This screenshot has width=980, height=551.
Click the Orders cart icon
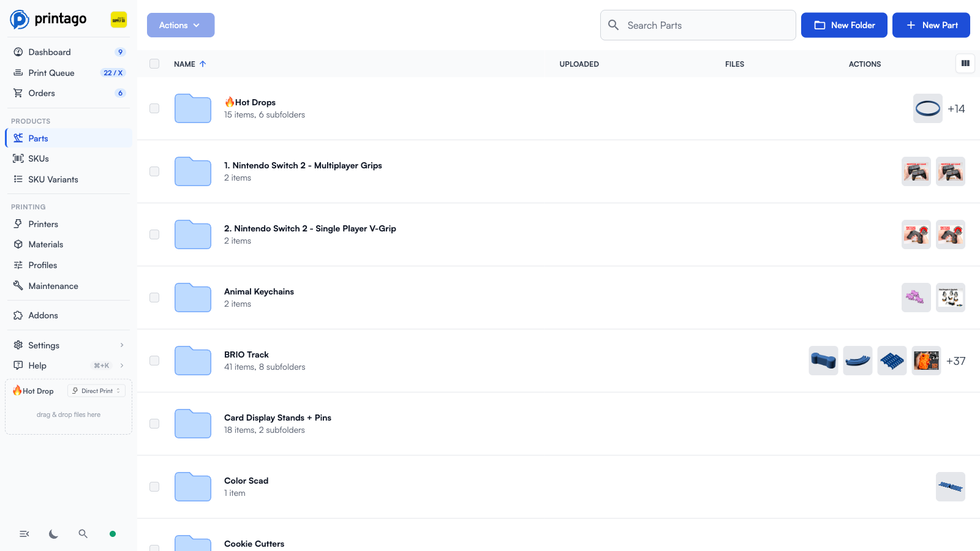coord(18,93)
